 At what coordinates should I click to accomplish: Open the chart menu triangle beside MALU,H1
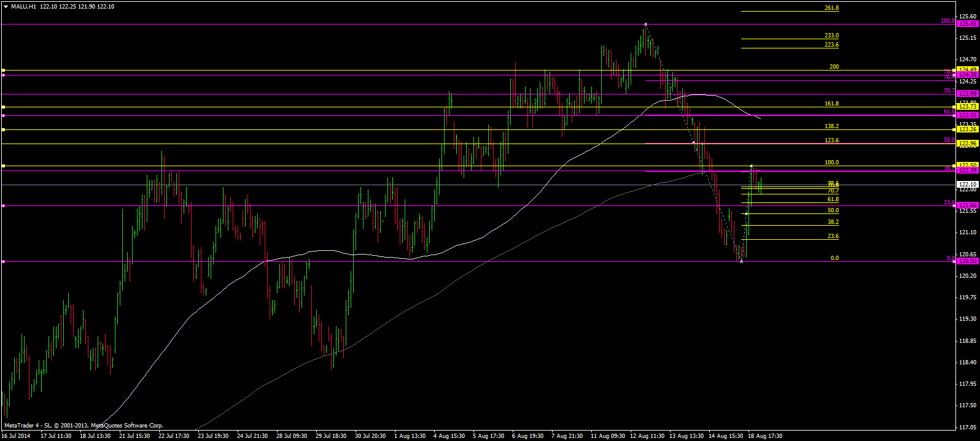pyautogui.click(x=6, y=6)
